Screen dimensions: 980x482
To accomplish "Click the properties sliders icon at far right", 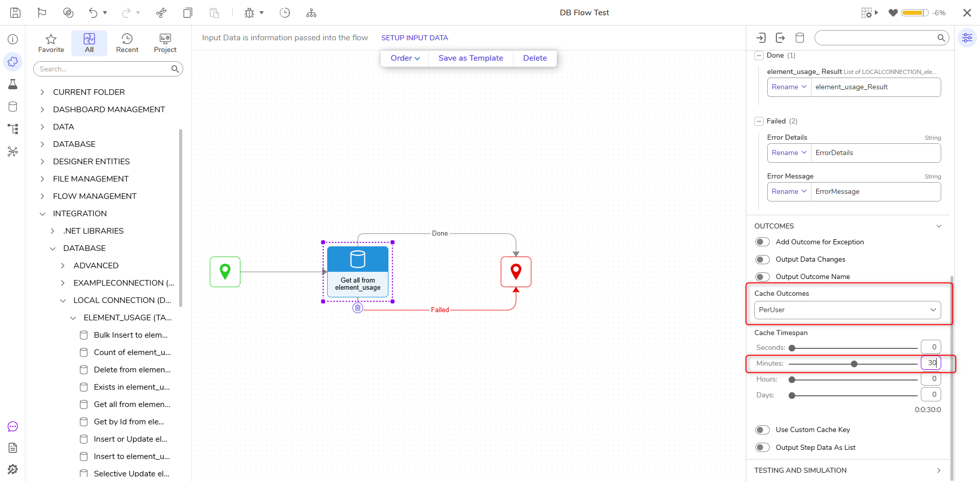I will 967,38.
